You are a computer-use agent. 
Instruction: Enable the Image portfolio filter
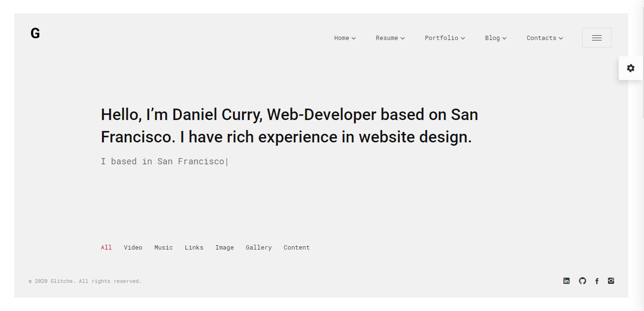(224, 247)
